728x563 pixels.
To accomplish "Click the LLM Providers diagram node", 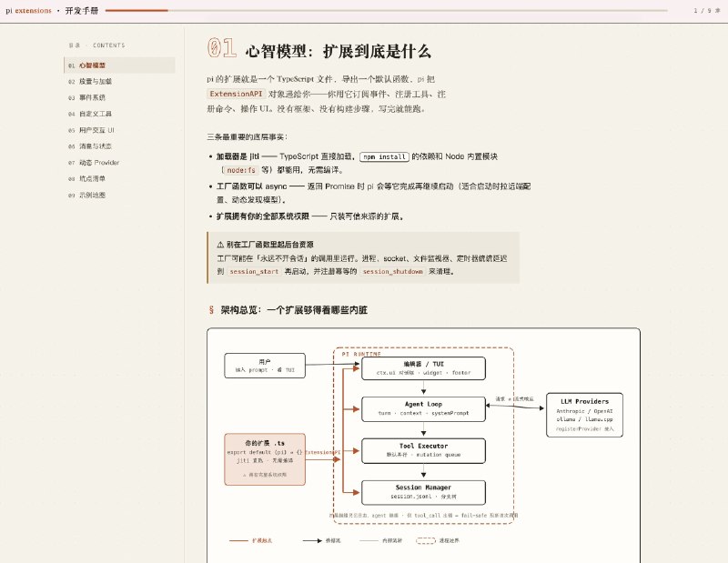I will point(584,415).
